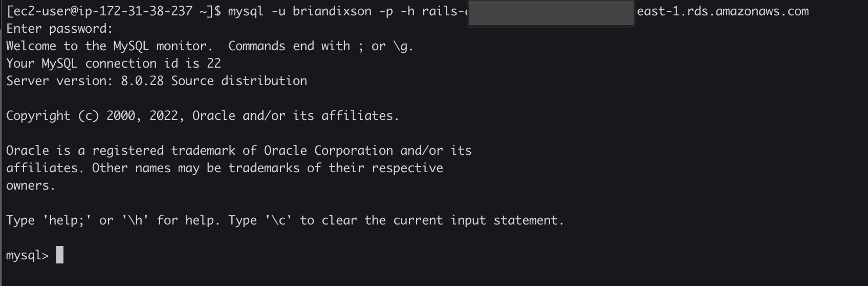The image size is (868, 286).
Task: Click the block cursor after mysql prompt
Action: 60,255
